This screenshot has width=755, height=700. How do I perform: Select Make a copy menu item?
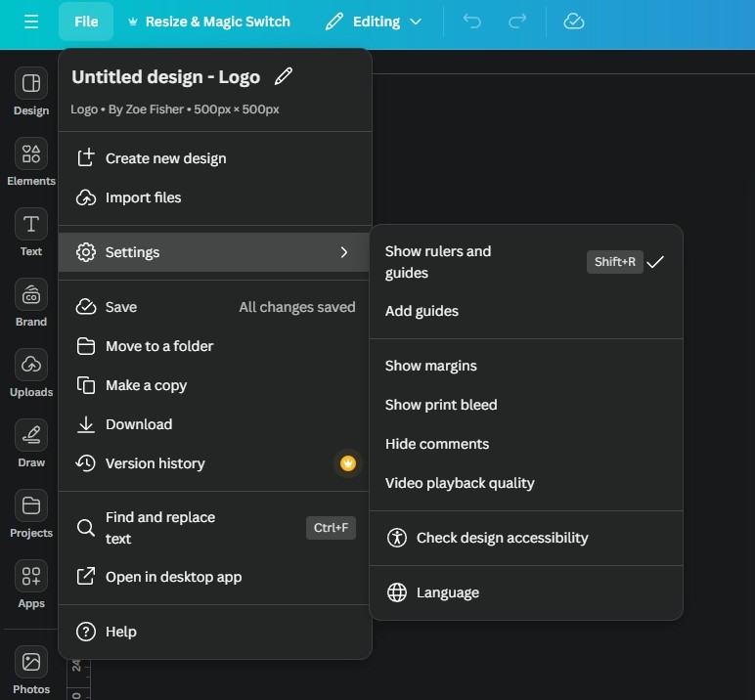pyautogui.click(x=146, y=385)
